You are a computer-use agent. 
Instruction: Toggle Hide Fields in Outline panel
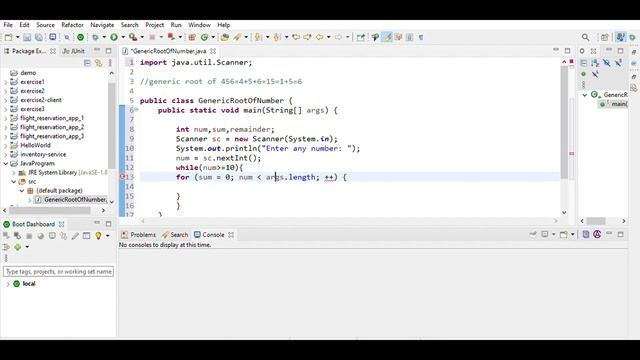607,63
